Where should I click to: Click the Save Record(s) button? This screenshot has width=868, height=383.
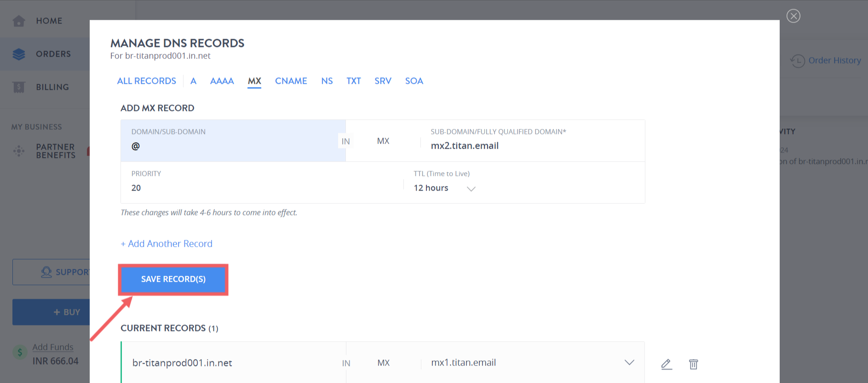pyautogui.click(x=173, y=279)
